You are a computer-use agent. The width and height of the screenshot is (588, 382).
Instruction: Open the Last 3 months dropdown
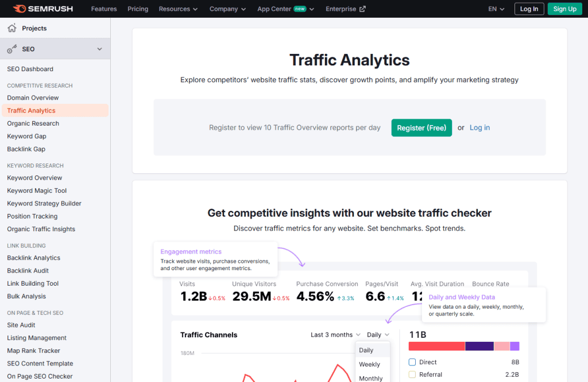tap(335, 335)
